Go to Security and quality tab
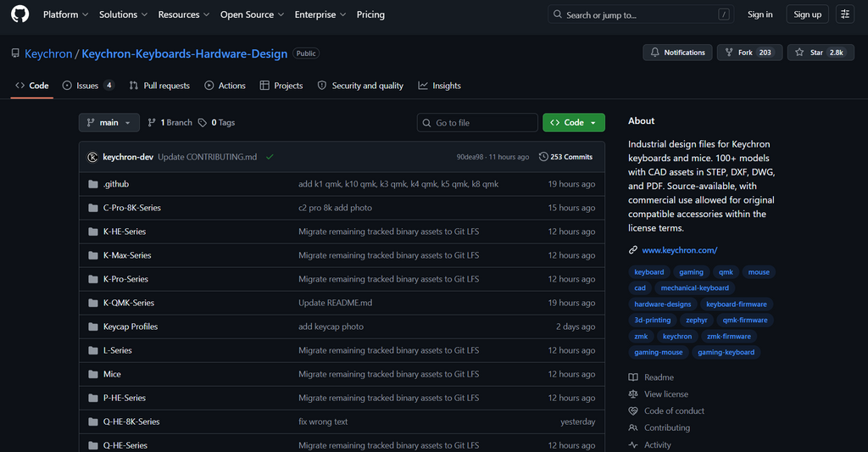Image resolution: width=868 pixels, height=452 pixels. tap(360, 86)
